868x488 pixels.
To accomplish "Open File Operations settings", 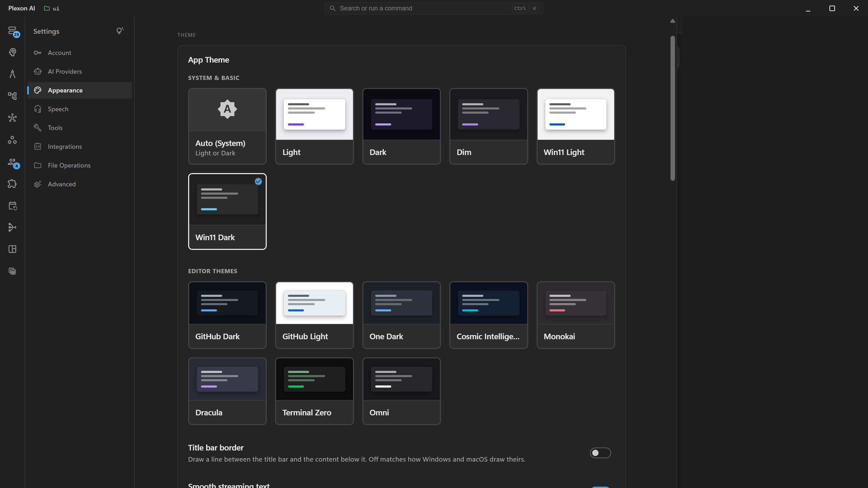I will (x=80, y=165).
